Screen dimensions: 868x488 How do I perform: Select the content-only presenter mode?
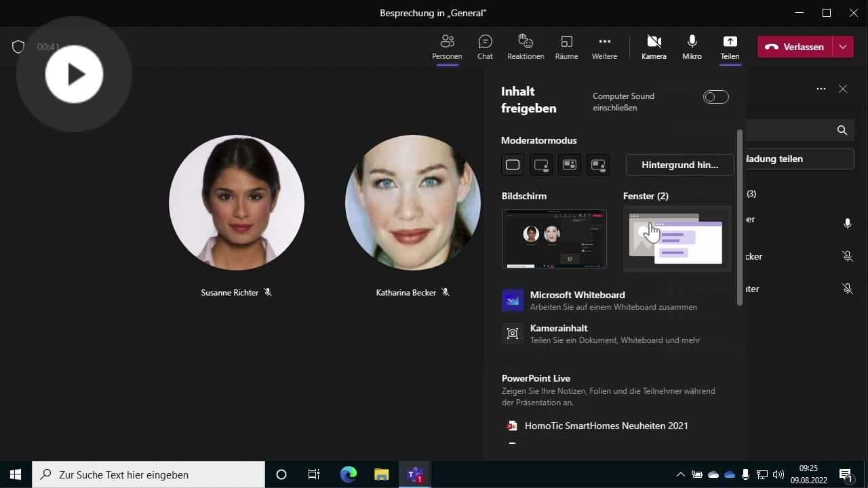click(512, 164)
